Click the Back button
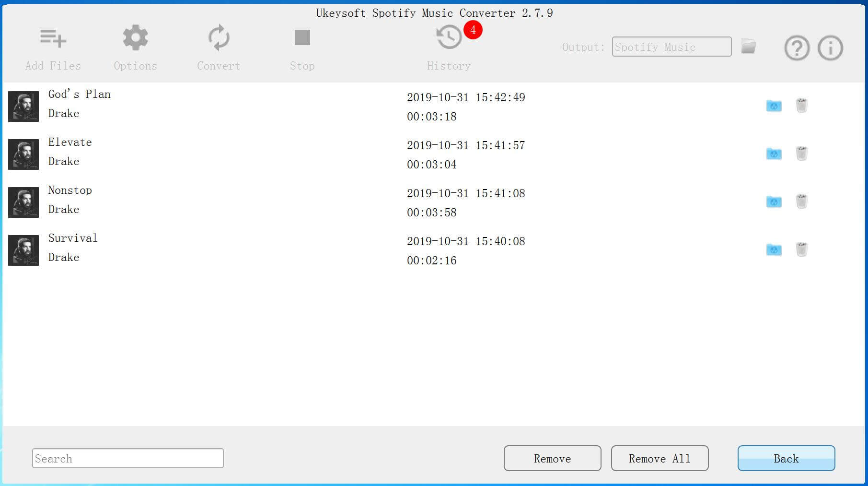The width and height of the screenshot is (868, 486). click(786, 458)
